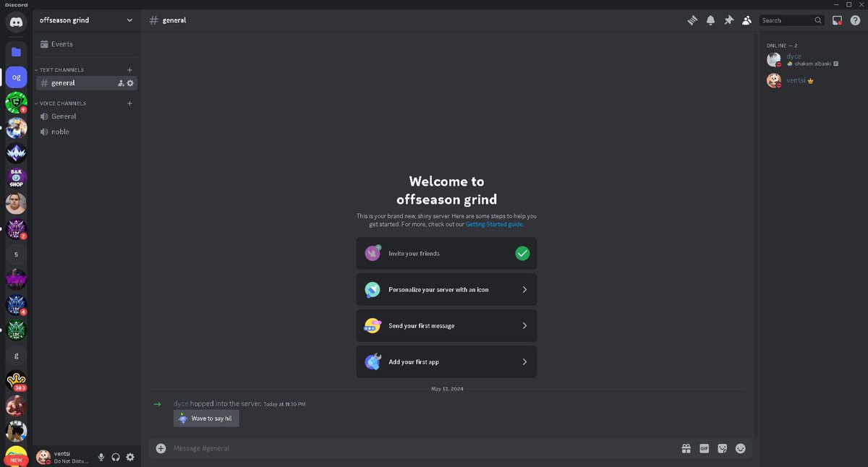The width and height of the screenshot is (868, 467).
Task: Click dyce username in join message
Action: click(x=181, y=403)
